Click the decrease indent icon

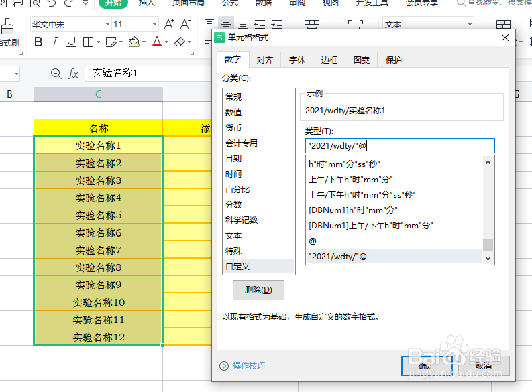[260, 24]
